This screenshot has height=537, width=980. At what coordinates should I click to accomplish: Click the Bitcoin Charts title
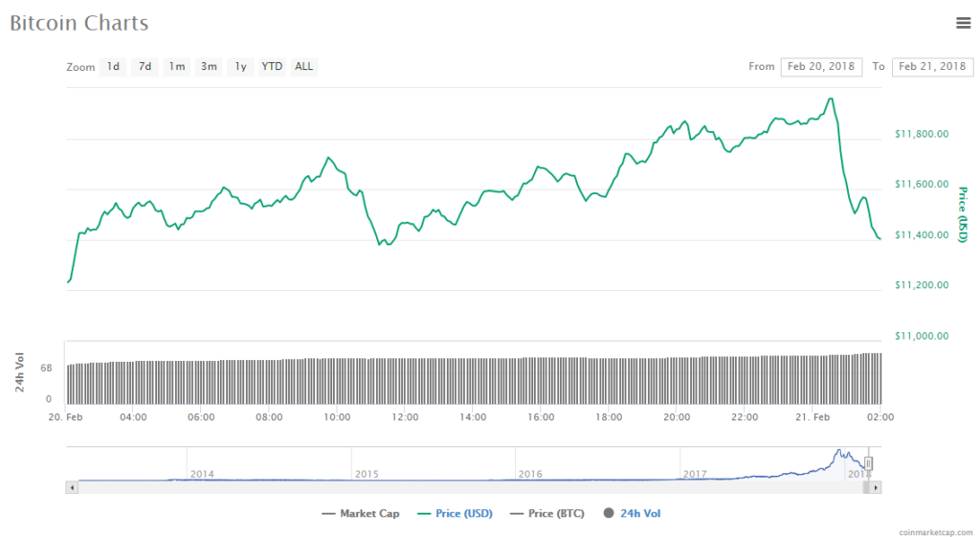[x=79, y=23]
